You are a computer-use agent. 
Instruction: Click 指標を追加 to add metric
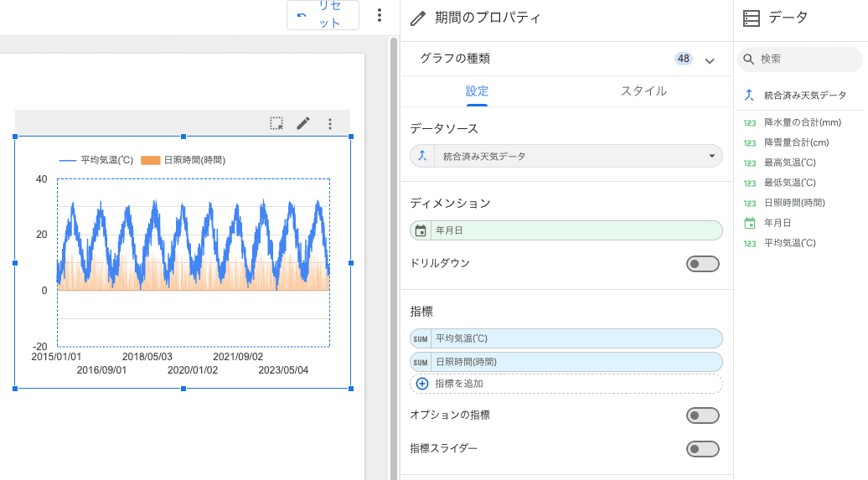[458, 384]
